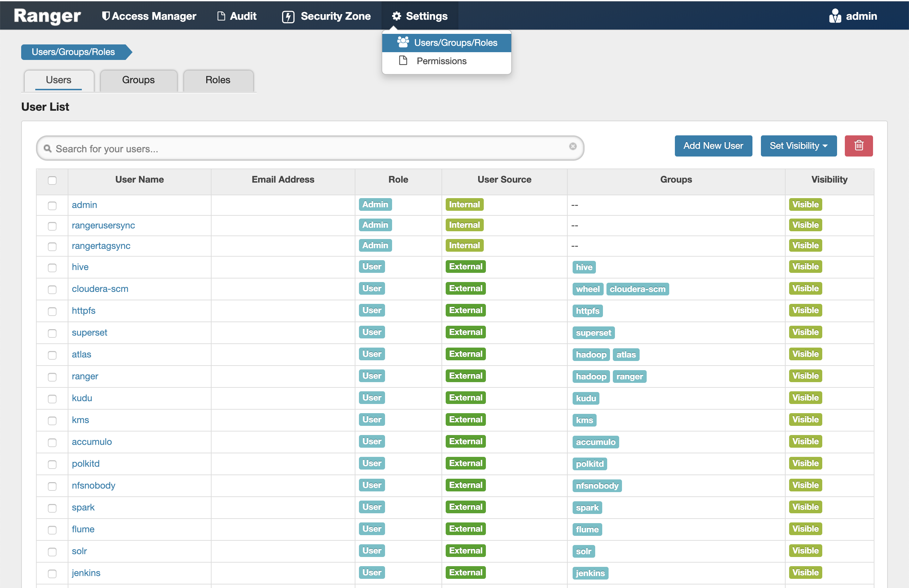Click the search magnifier icon

[47, 148]
